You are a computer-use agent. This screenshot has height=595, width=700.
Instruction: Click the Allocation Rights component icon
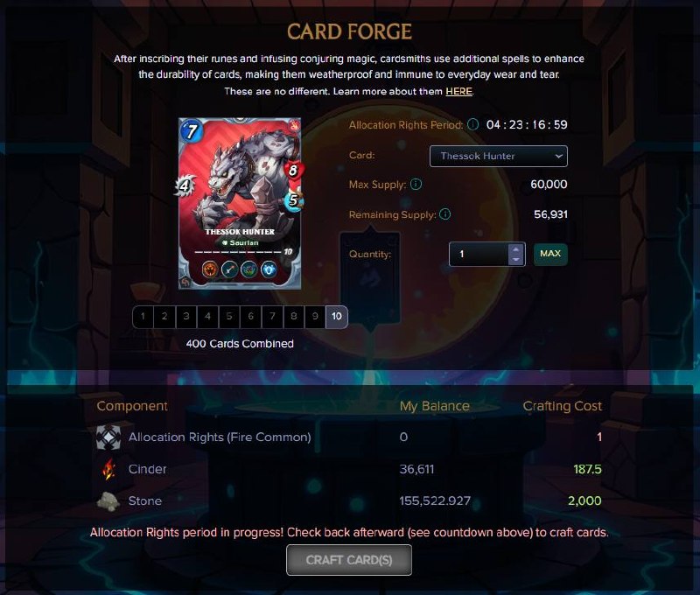coord(108,437)
